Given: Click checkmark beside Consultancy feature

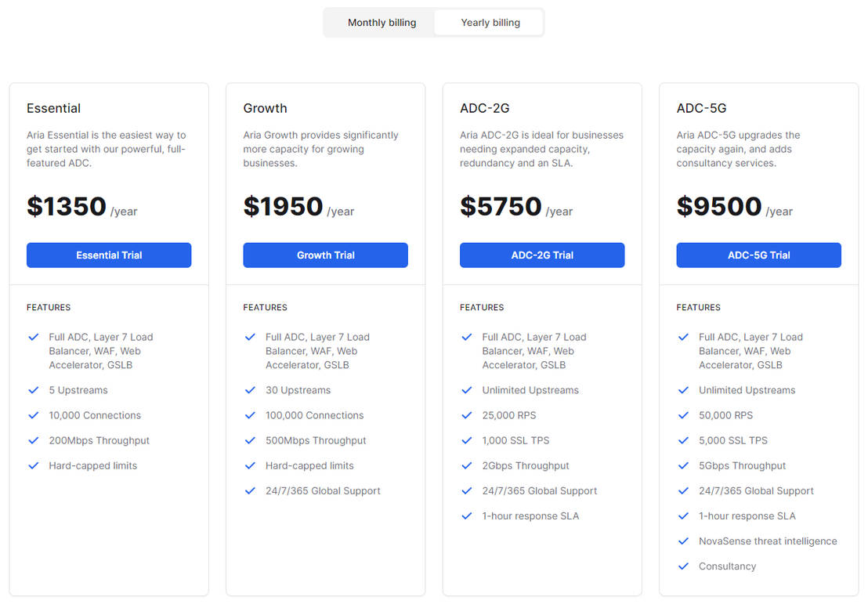Looking at the screenshot, I should [683, 566].
